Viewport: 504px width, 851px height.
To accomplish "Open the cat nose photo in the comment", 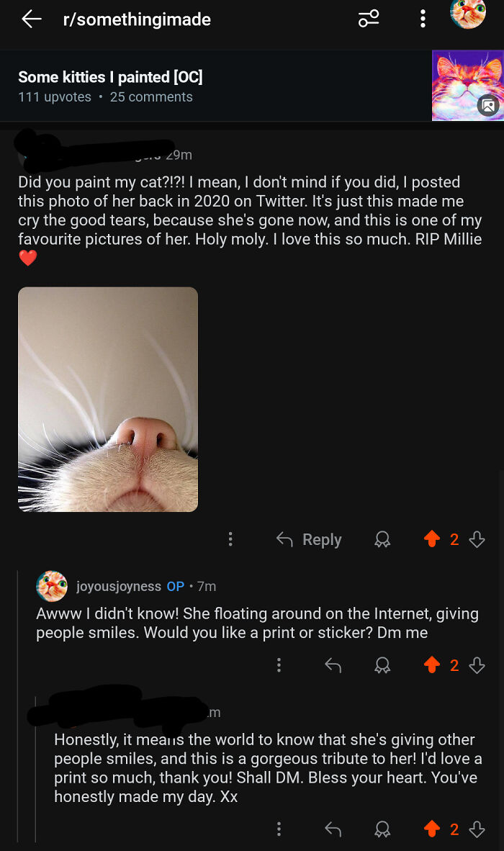I will click(107, 399).
